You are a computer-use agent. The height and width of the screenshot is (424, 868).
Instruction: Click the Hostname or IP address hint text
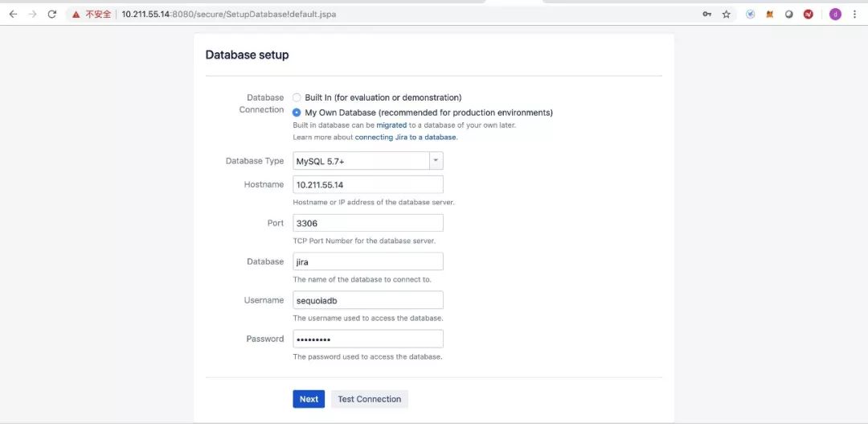tap(374, 202)
